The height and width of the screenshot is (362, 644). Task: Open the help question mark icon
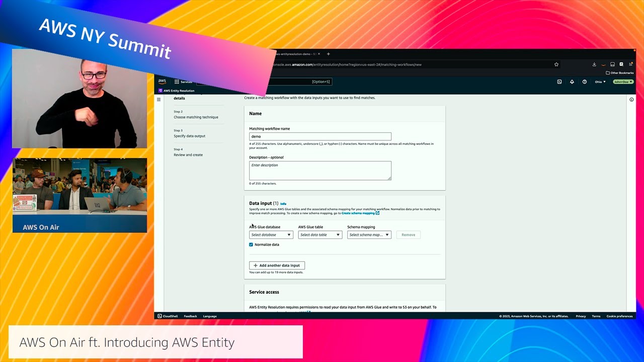584,82
